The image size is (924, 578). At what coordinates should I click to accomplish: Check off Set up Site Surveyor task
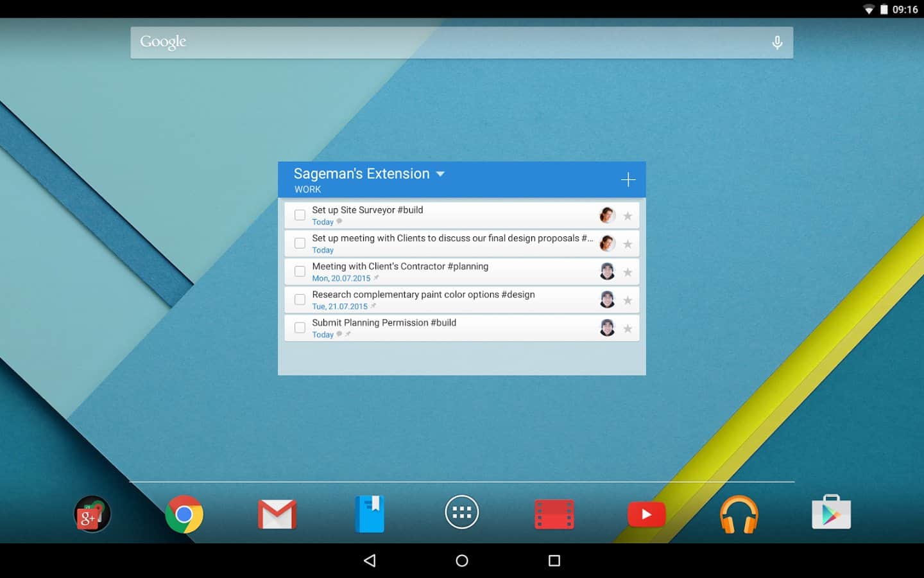tap(300, 215)
